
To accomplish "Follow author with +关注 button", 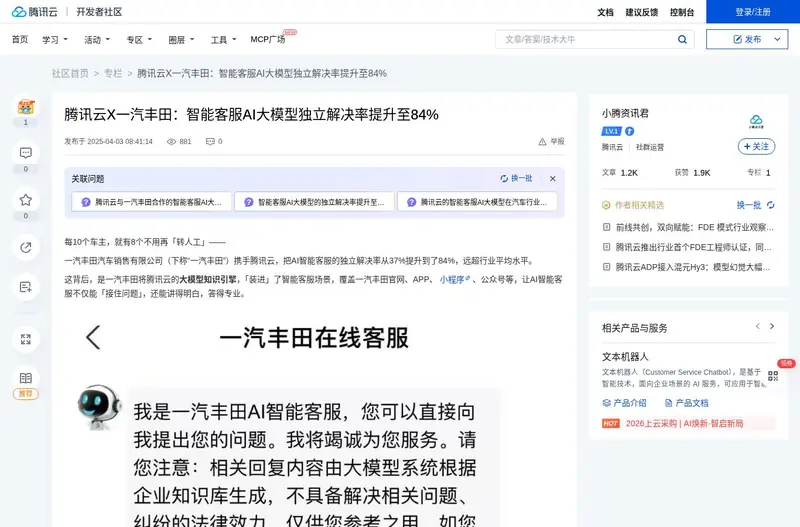I will (x=756, y=146).
